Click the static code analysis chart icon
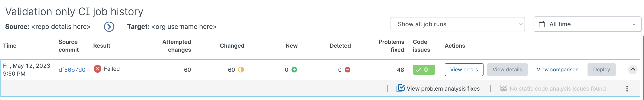644x100 pixels. (503, 88)
